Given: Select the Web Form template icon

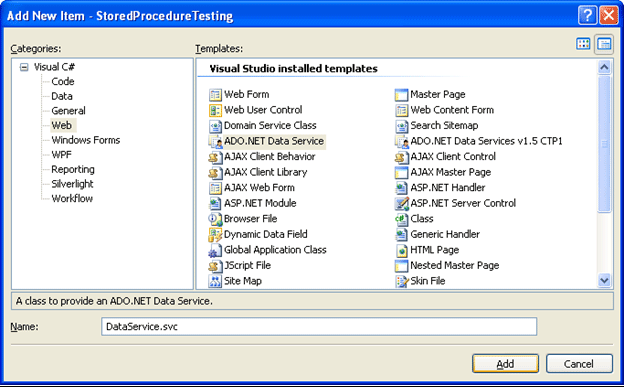Looking at the screenshot, I should (x=215, y=95).
